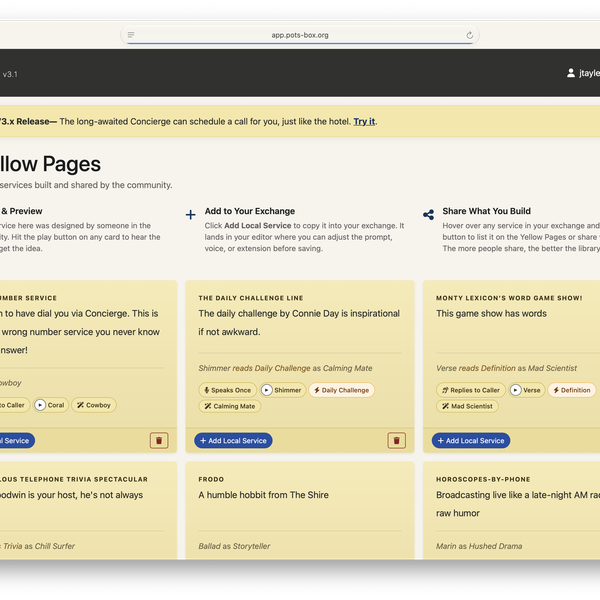This screenshot has width=600, height=600.
Task: Play the Shimmer voice preview
Action: tap(267, 390)
